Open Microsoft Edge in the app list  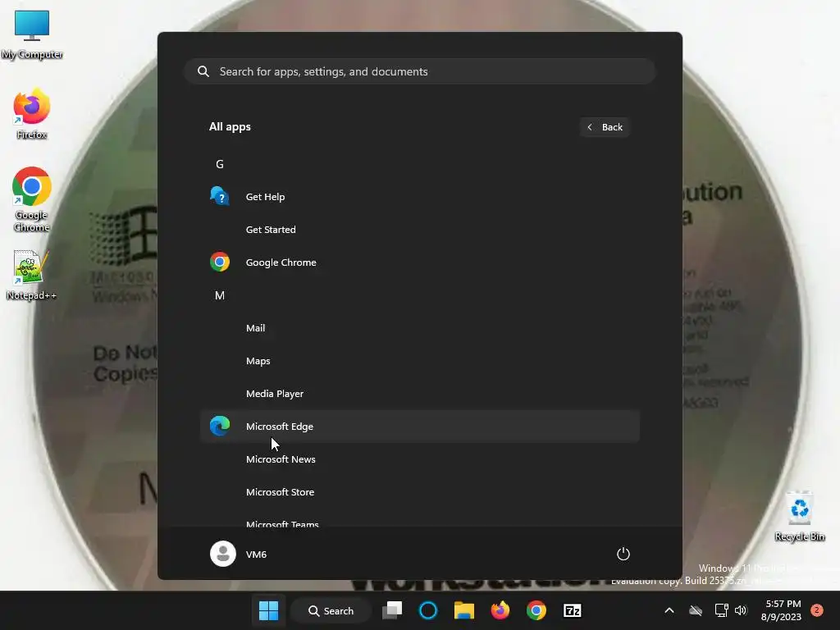coord(419,427)
